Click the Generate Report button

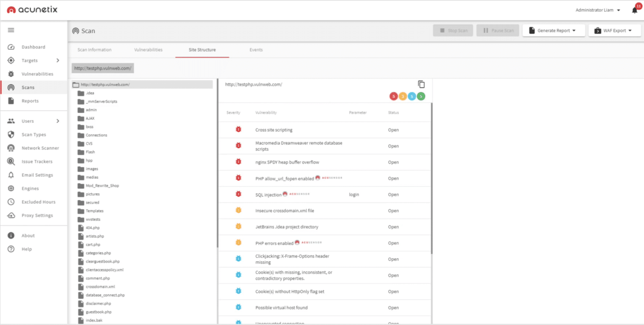click(x=553, y=30)
